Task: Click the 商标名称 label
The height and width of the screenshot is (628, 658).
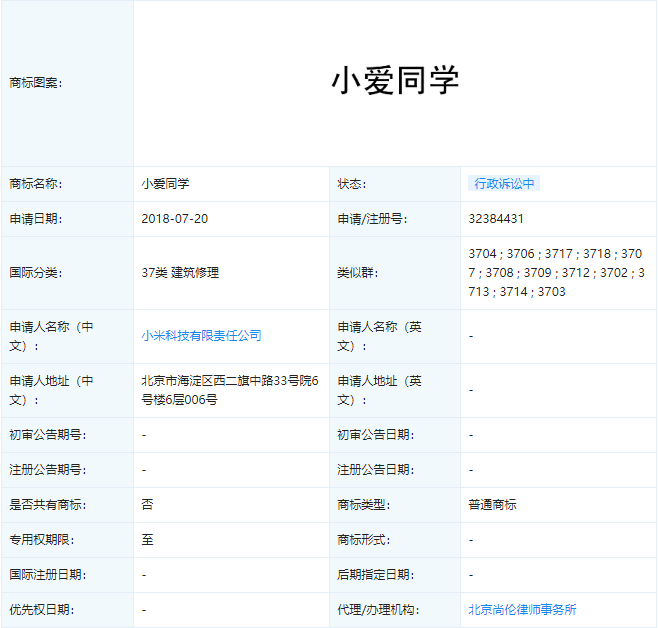Action: click(36, 184)
